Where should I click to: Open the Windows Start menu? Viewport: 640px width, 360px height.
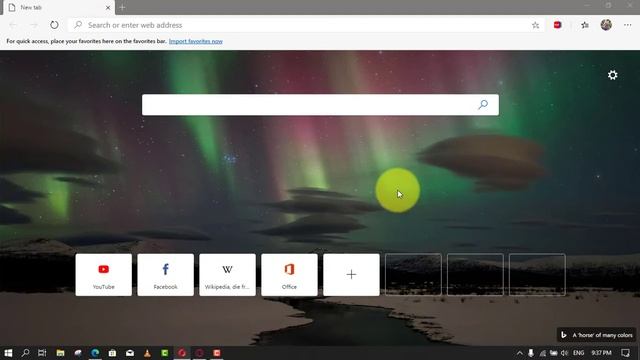(x=8, y=353)
